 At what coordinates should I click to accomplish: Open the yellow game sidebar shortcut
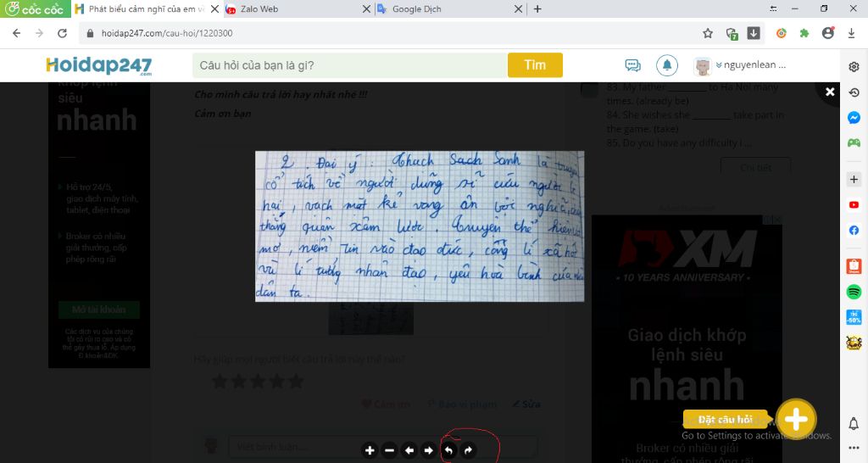[x=854, y=343]
